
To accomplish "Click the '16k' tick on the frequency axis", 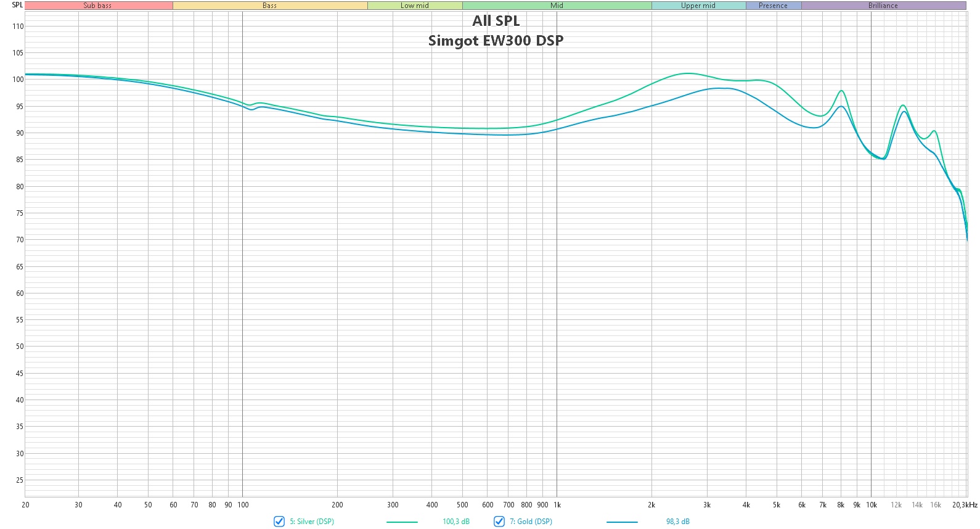I will [936, 505].
